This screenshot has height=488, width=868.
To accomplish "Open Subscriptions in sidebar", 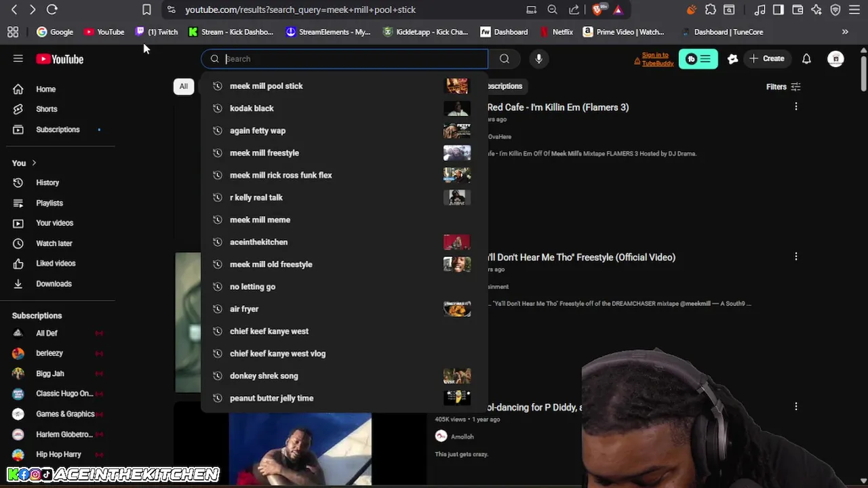I will click(58, 129).
